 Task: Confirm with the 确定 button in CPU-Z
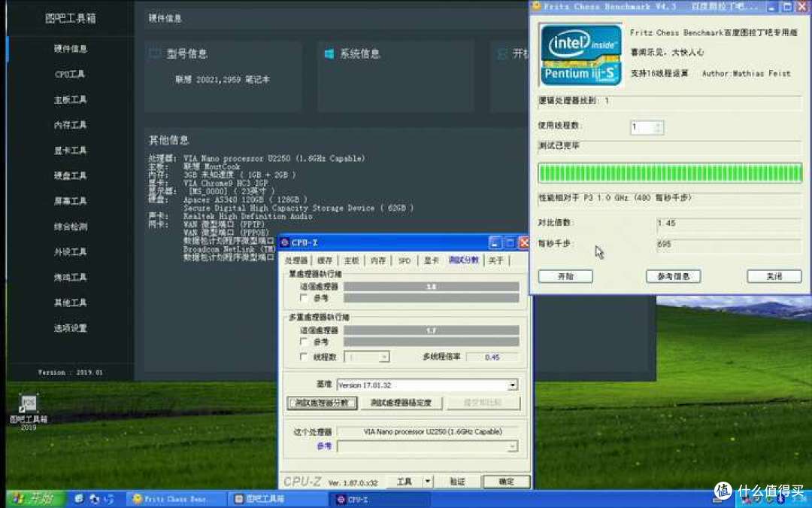pyautogui.click(x=507, y=482)
